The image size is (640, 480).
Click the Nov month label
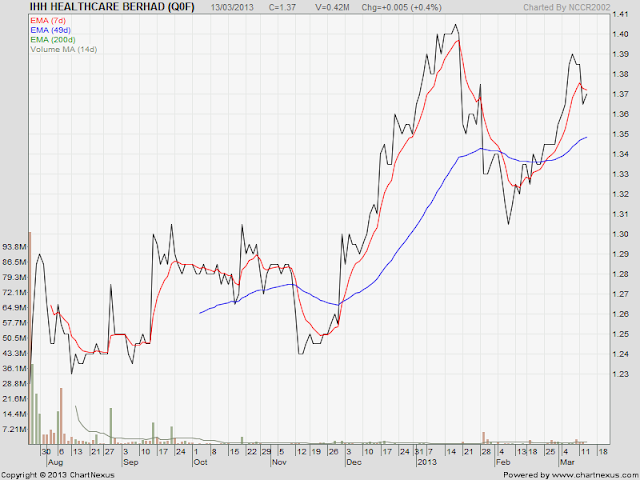[279, 462]
